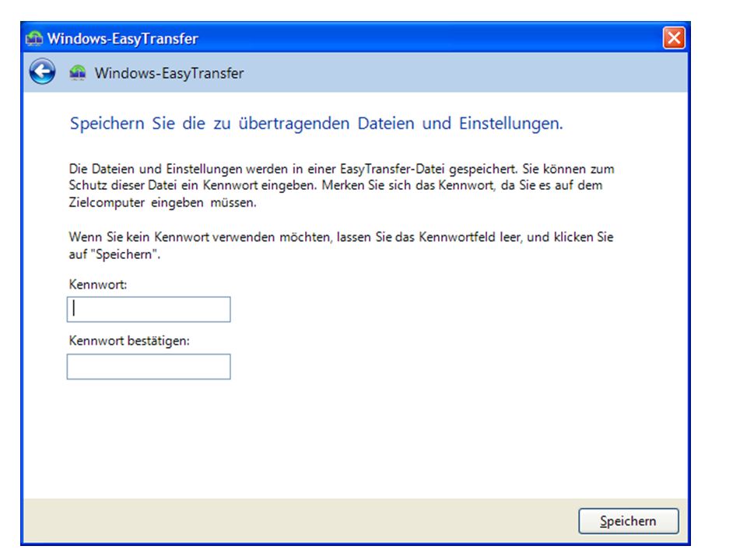Screen dimensions: 747x560
Task: Click the EasyTransfer icon beside the back arrow
Action: tap(78, 73)
